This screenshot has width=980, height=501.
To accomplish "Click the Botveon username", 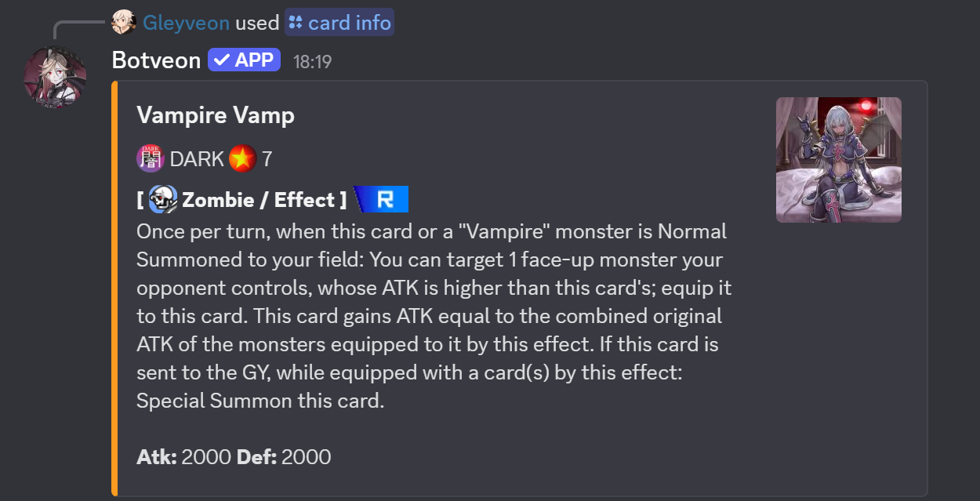I will [157, 60].
